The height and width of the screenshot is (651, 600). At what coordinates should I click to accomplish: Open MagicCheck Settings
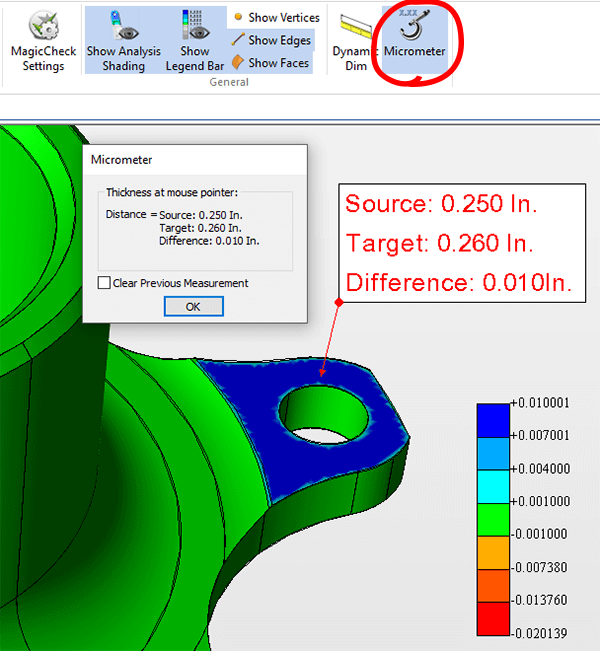pos(43,41)
